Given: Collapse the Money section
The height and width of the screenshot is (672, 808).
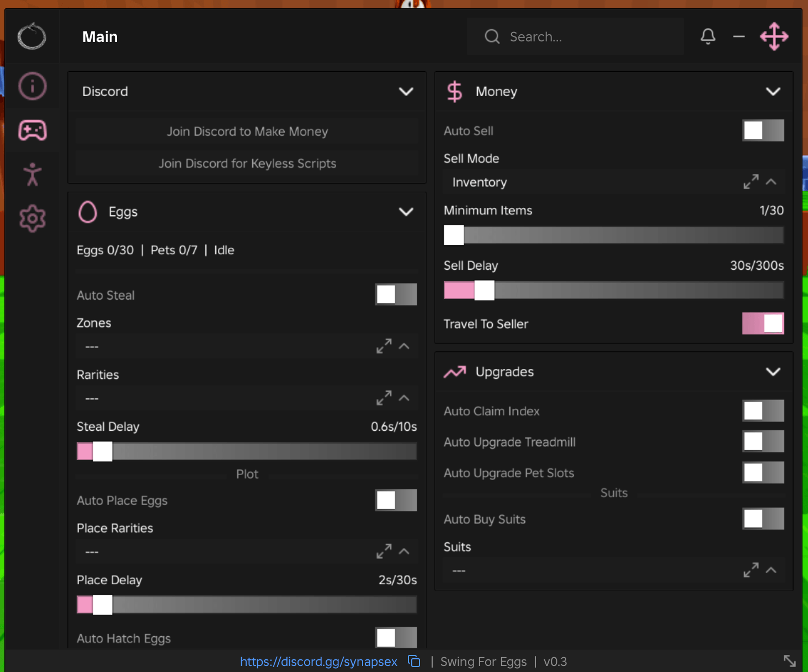Looking at the screenshot, I should (773, 92).
